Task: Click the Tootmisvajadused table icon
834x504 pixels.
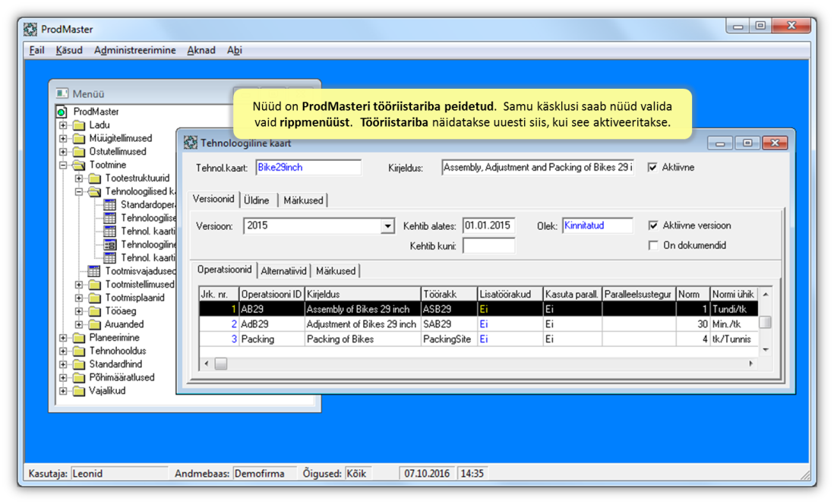Action: pos(93,271)
